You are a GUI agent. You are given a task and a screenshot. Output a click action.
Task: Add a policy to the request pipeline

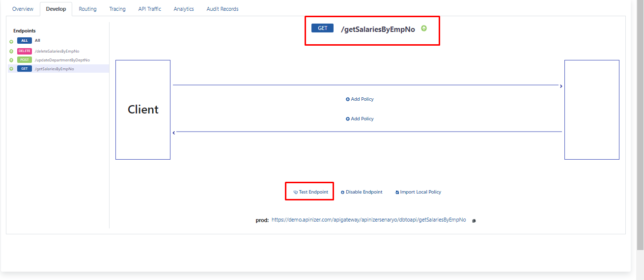click(x=360, y=99)
